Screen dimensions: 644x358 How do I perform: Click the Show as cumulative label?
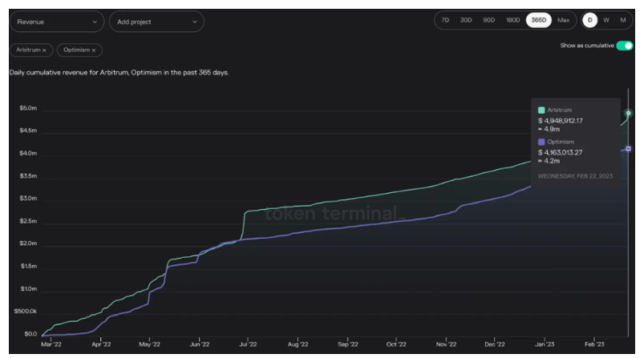click(587, 46)
